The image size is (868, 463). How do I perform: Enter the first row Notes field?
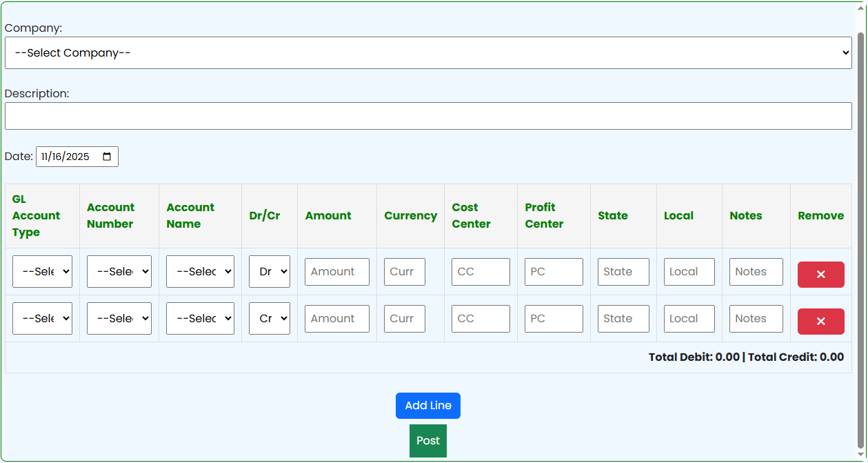(x=756, y=272)
